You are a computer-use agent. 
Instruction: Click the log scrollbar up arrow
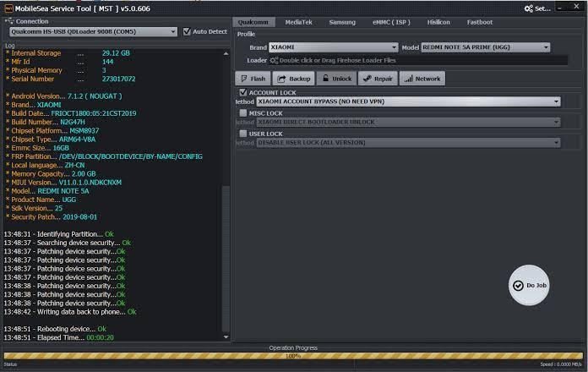coord(226,53)
